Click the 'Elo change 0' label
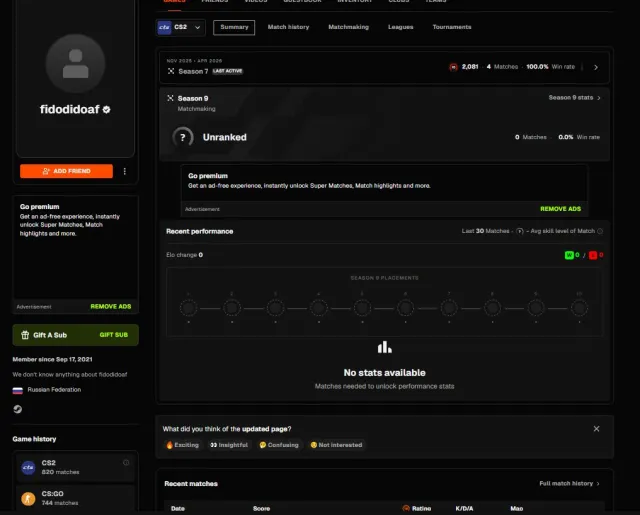 [184, 255]
